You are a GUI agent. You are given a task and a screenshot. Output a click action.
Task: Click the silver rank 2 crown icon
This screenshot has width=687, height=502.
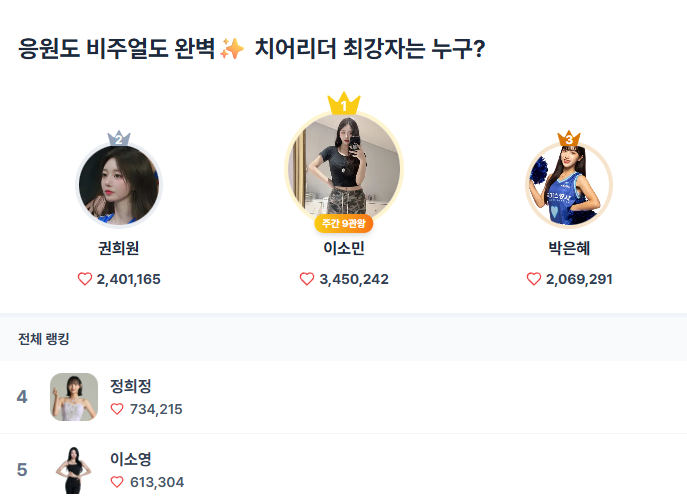pos(119,138)
